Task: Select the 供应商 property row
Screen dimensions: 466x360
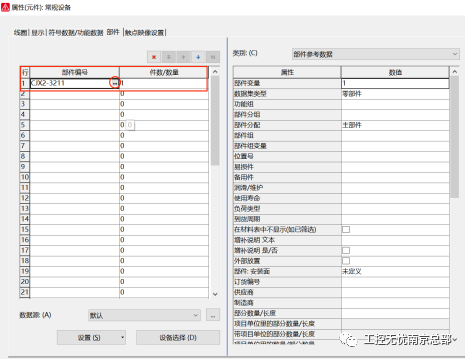Action: (x=341, y=292)
